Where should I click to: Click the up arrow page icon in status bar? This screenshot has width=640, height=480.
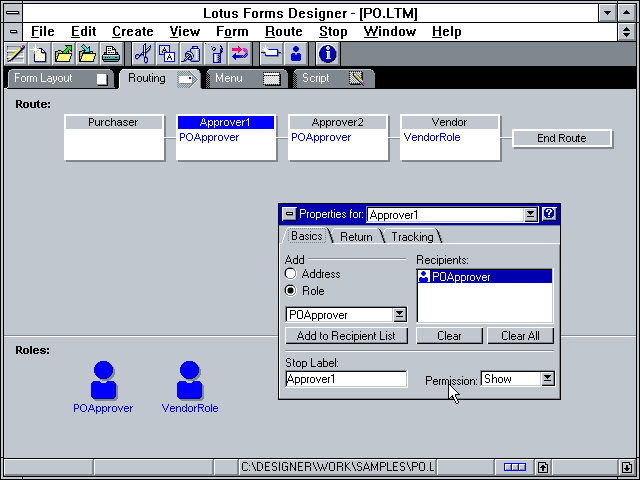pyautogui.click(x=543, y=467)
